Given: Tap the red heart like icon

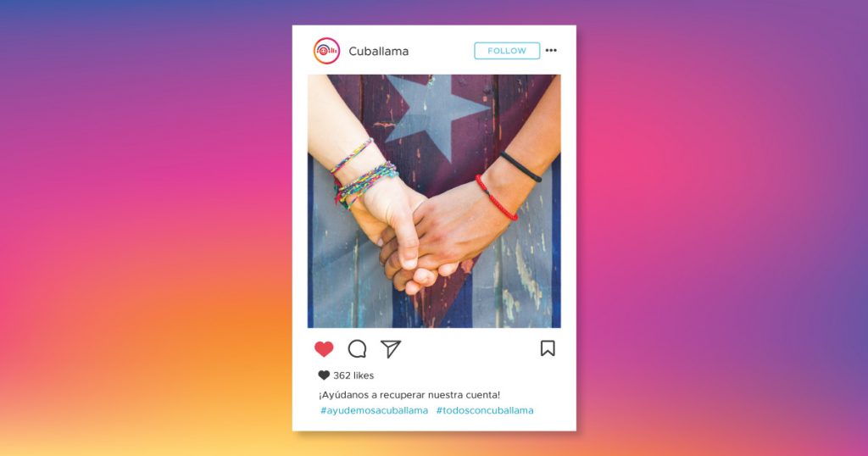Looking at the screenshot, I should (x=324, y=349).
